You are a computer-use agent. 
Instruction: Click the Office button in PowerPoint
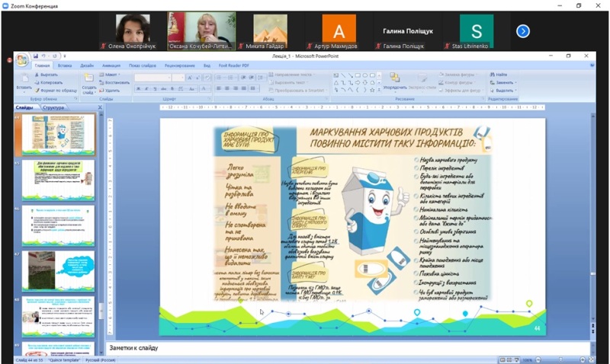(x=22, y=59)
